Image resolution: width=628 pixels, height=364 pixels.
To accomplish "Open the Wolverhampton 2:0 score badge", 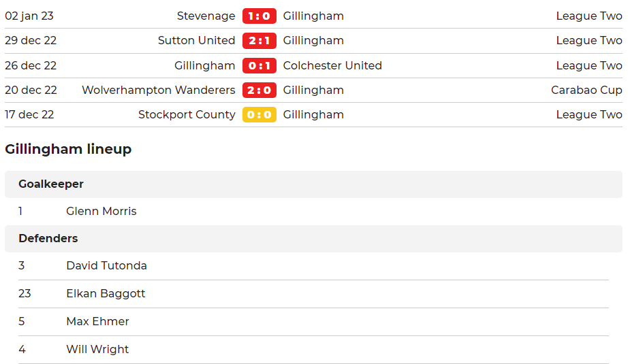I will coord(259,90).
